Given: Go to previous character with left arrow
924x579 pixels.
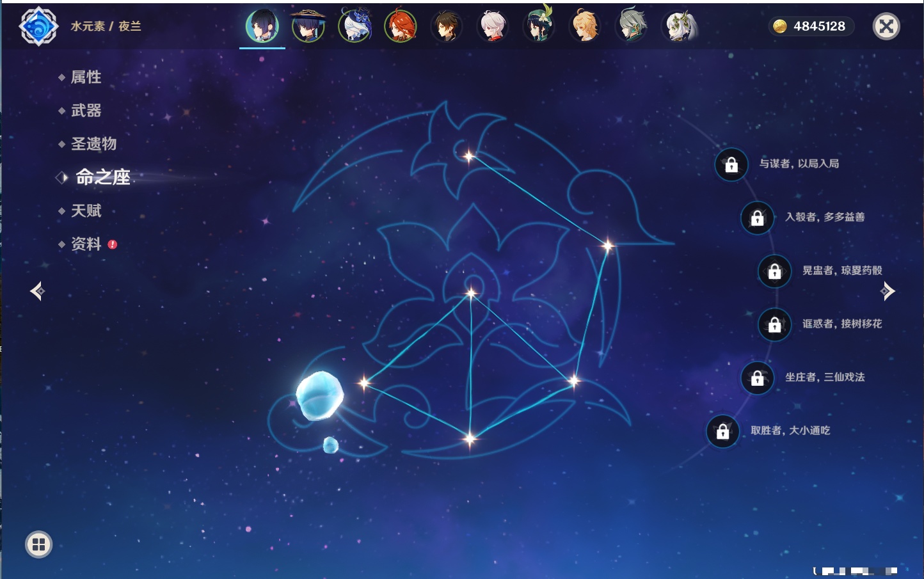Looking at the screenshot, I should pos(37,291).
